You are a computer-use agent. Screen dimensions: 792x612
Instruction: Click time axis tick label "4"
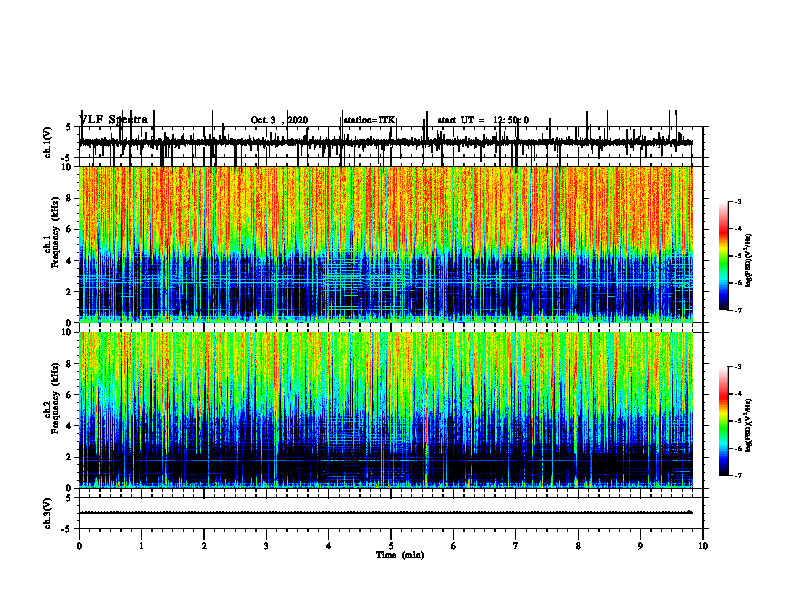[x=329, y=546]
